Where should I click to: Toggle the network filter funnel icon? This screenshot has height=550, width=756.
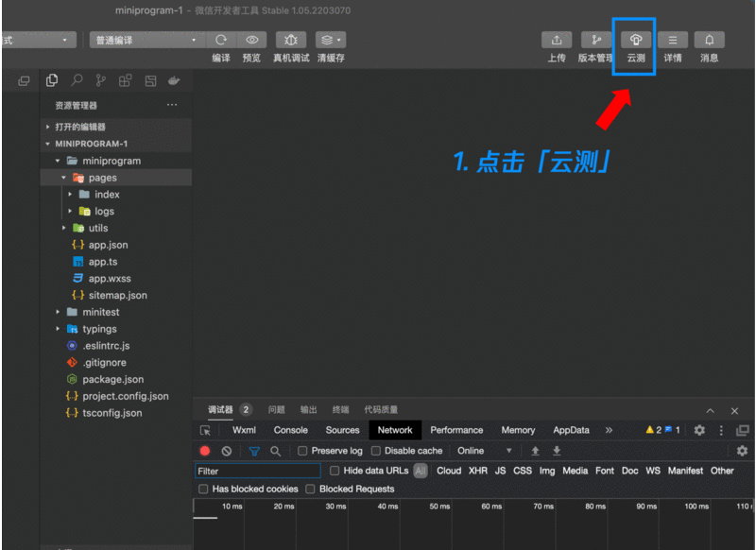[x=254, y=451]
